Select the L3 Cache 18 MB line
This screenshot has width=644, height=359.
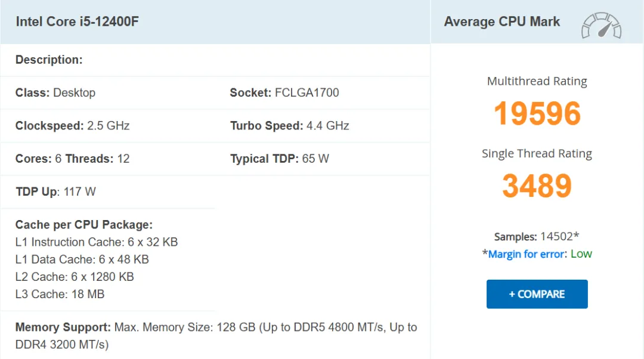tap(60, 294)
